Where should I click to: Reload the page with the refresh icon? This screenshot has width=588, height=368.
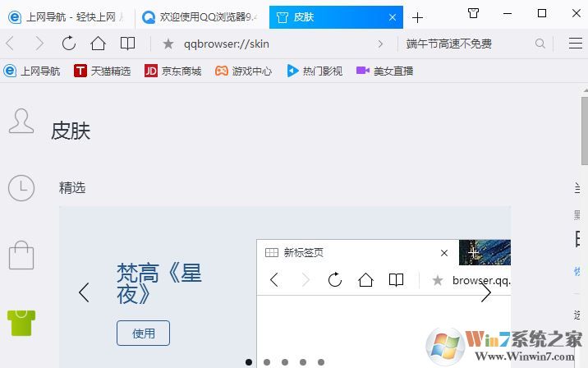click(x=69, y=44)
